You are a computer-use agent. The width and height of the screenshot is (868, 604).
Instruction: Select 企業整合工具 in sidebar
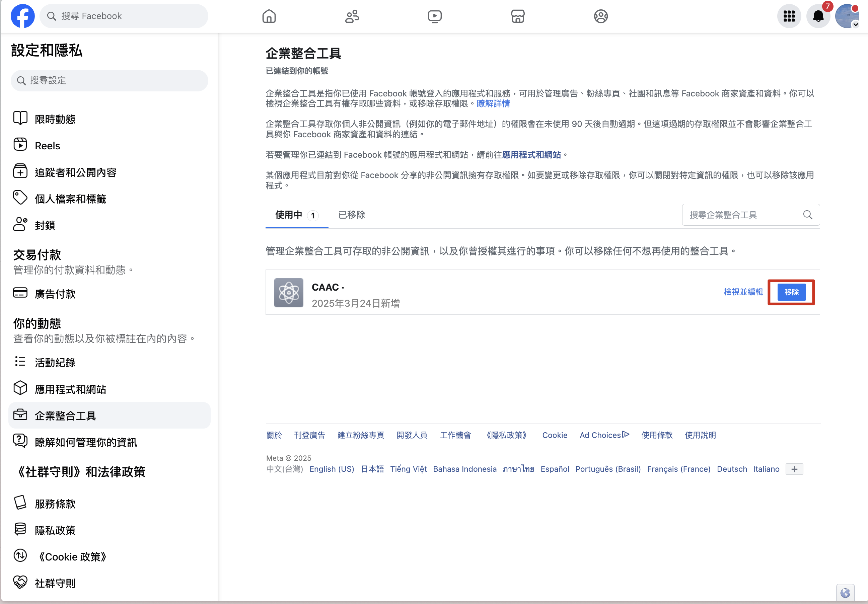[x=109, y=416]
